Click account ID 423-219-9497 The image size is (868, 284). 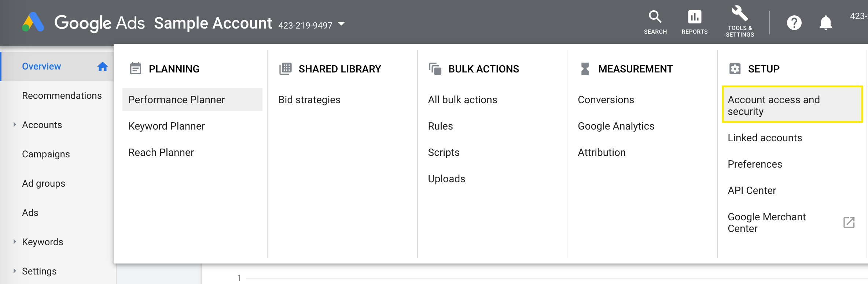(305, 25)
